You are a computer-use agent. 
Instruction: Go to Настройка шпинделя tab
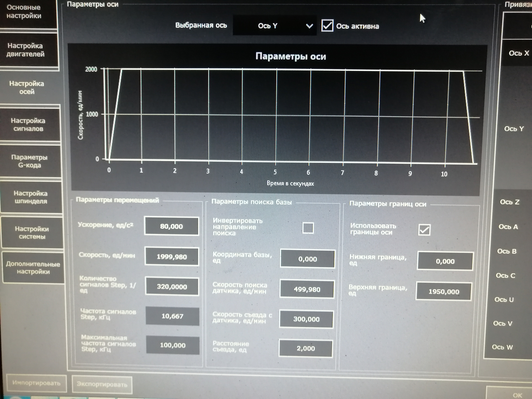30,197
